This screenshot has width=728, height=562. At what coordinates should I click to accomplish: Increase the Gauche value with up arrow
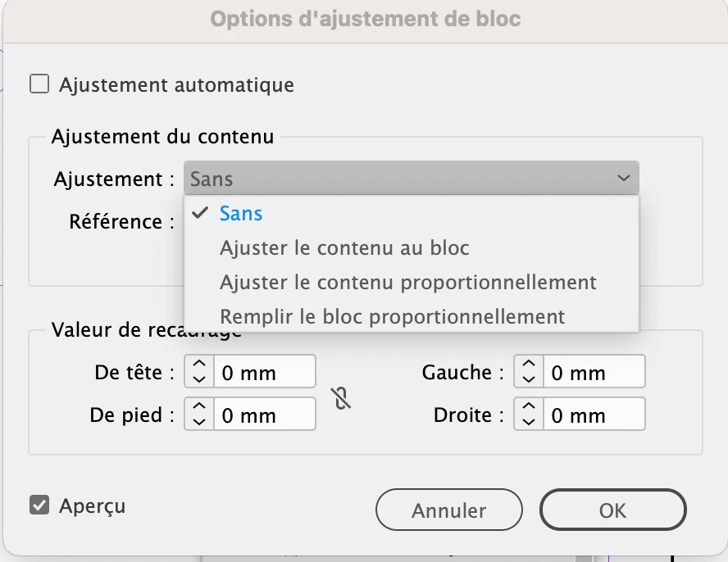(529, 365)
